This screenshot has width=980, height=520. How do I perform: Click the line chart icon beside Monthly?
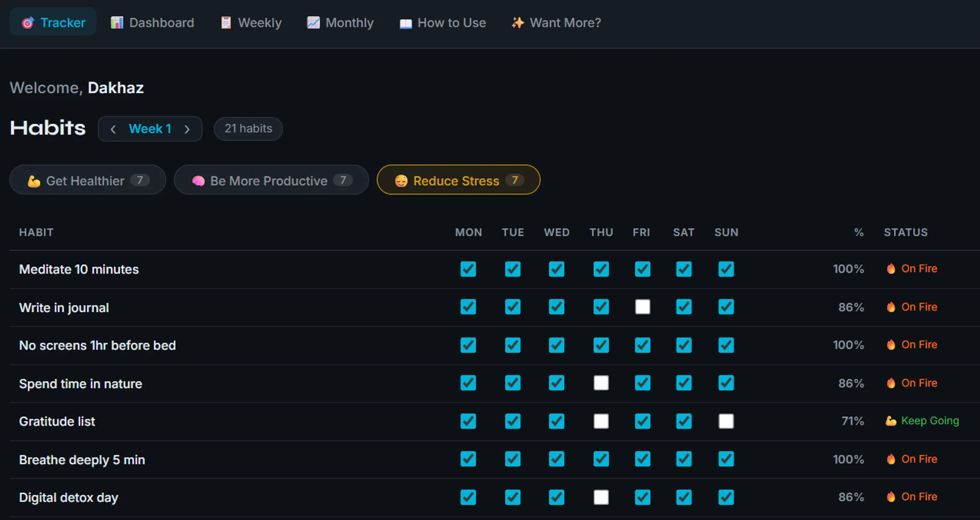coord(313,23)
